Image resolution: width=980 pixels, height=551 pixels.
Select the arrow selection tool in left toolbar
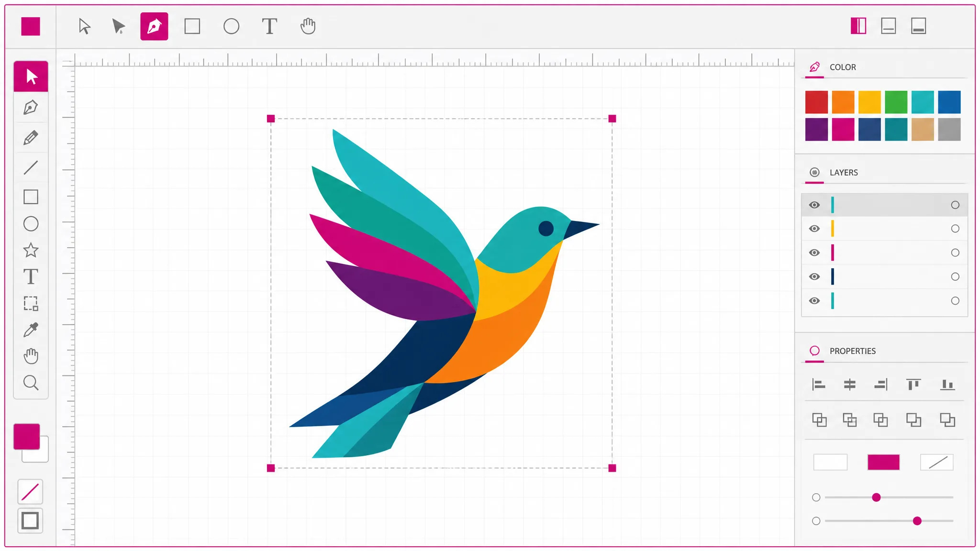pyautogui.click(x=31, y=76)
